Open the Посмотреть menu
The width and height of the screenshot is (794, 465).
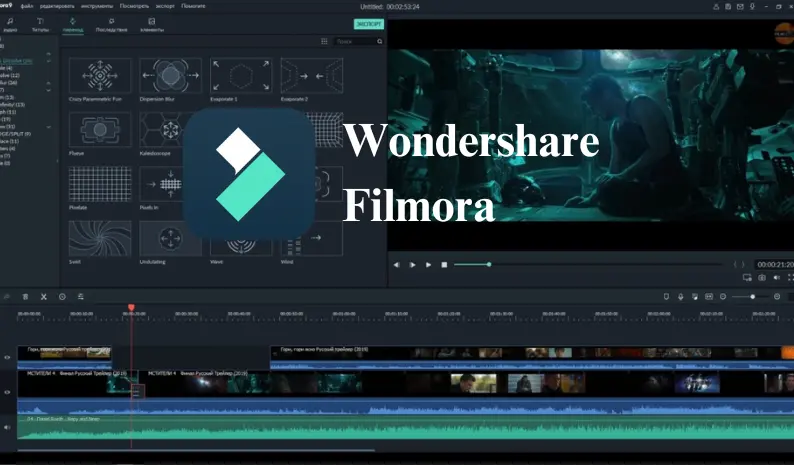[x=134, y=7]
